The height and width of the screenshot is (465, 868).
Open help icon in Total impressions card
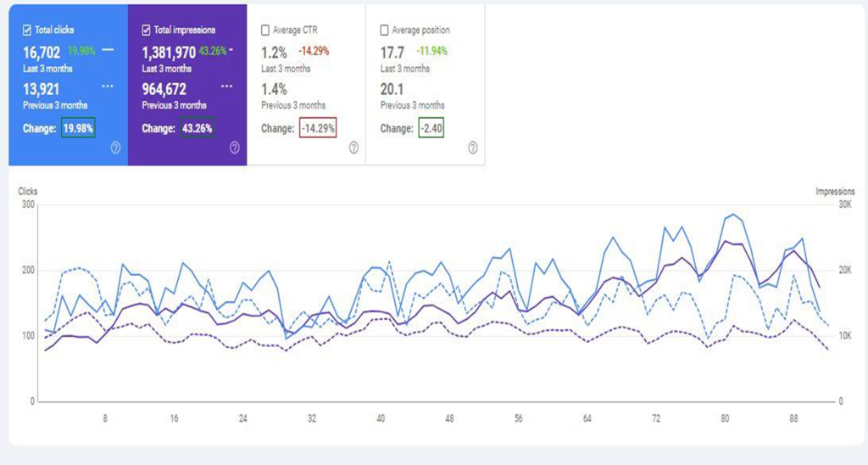235,148
